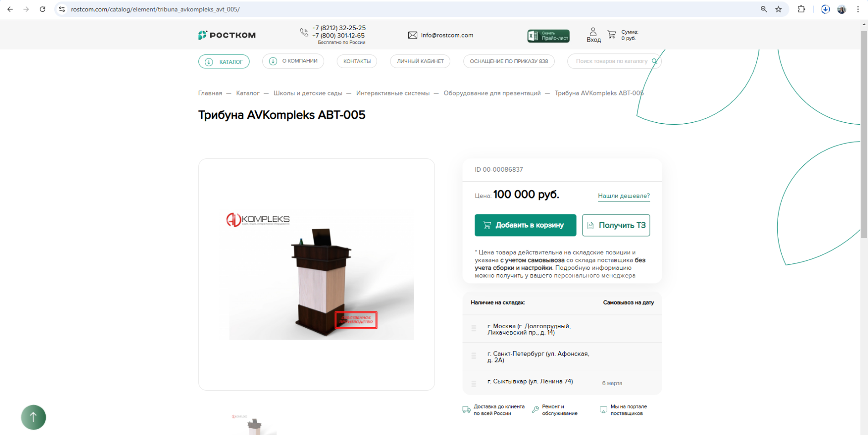Expand the КАТАЛОГ dropdown
This screenshot has width=868, height=435.
224,62
